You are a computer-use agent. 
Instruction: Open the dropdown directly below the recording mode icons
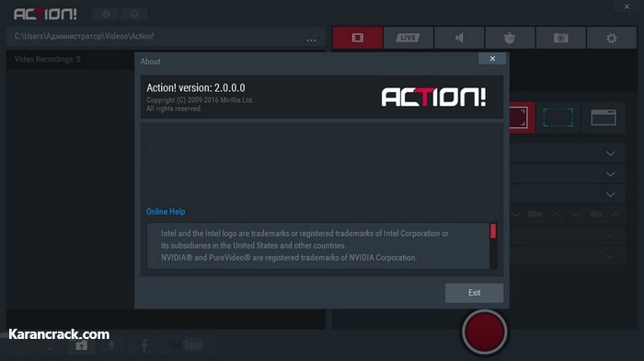[568, 154]
